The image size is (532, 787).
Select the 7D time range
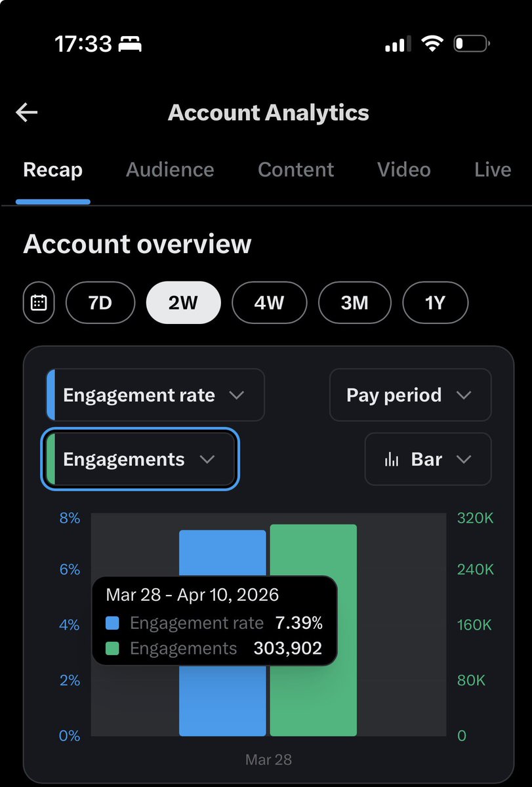pyautogui.click(x=100, y=303)
